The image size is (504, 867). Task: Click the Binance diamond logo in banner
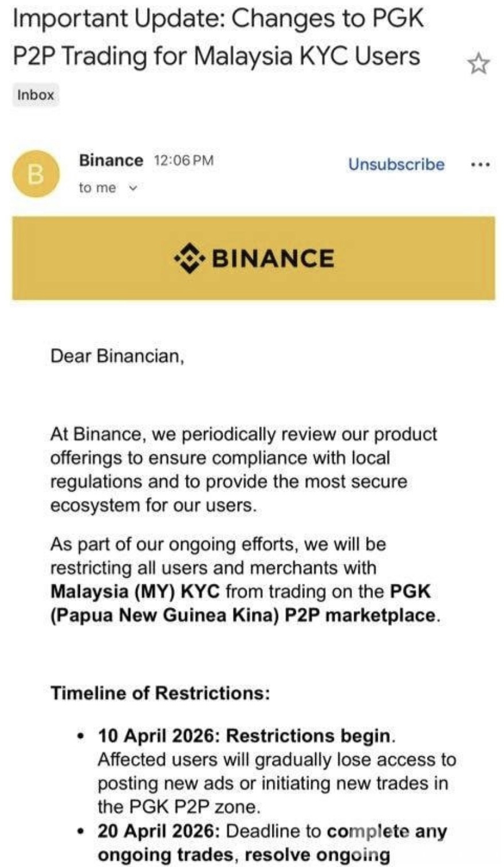[190, 258]
